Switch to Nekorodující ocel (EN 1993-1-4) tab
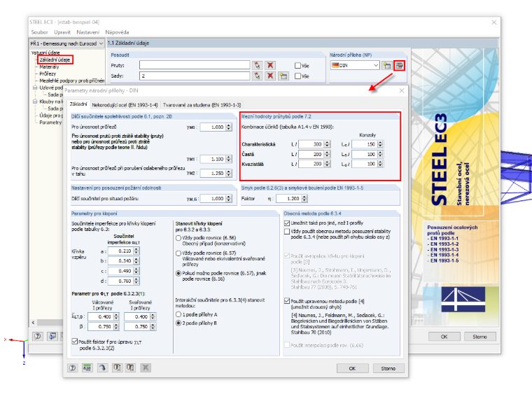 (125, 105)
